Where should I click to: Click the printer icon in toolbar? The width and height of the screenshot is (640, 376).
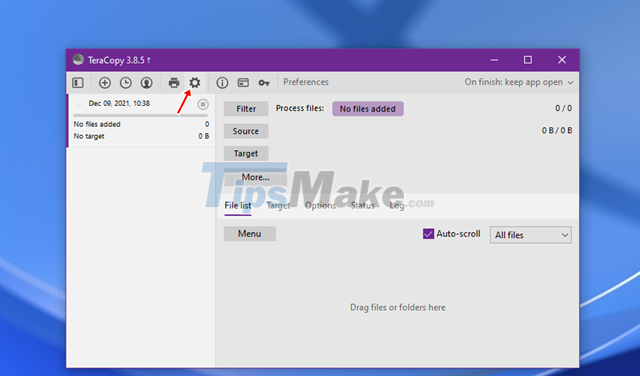(174, 83)
